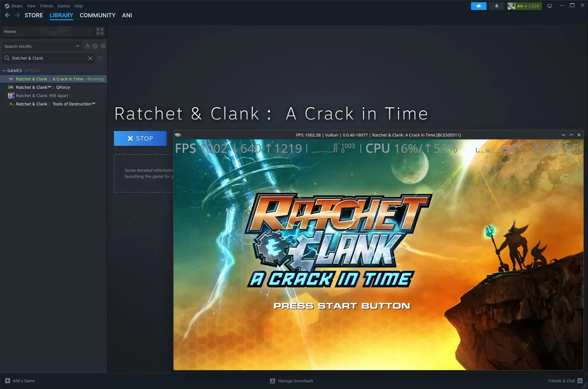
Task: Click the emulator window title bar text
Action: coord(378,135)
